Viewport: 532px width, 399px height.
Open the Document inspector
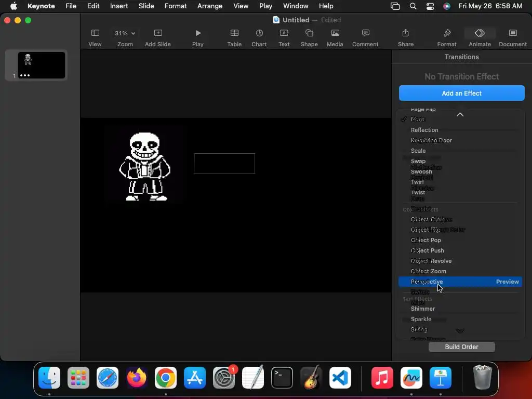(x=513, y=37)
